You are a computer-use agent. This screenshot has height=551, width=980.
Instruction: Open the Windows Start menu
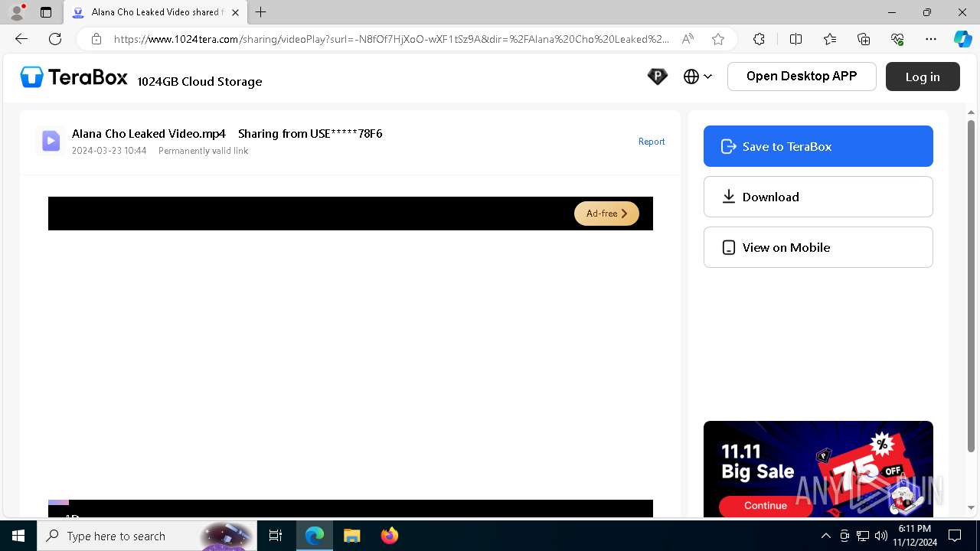(x=18, y=536)
